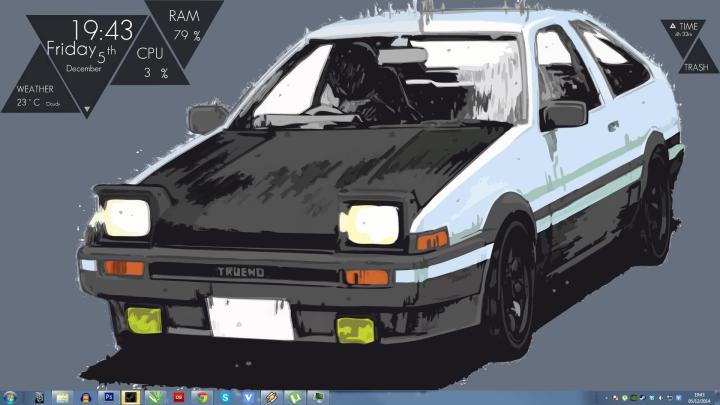Image resolution: width=720 pixels, height=405 pixels.
Task: Click the 23 °C temperature reading
Action: 28,103
